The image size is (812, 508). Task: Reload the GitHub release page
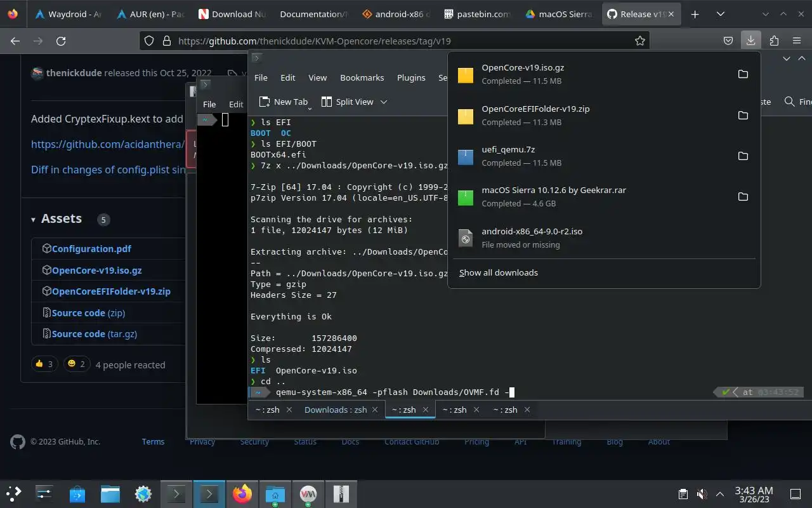coord(61,41)
